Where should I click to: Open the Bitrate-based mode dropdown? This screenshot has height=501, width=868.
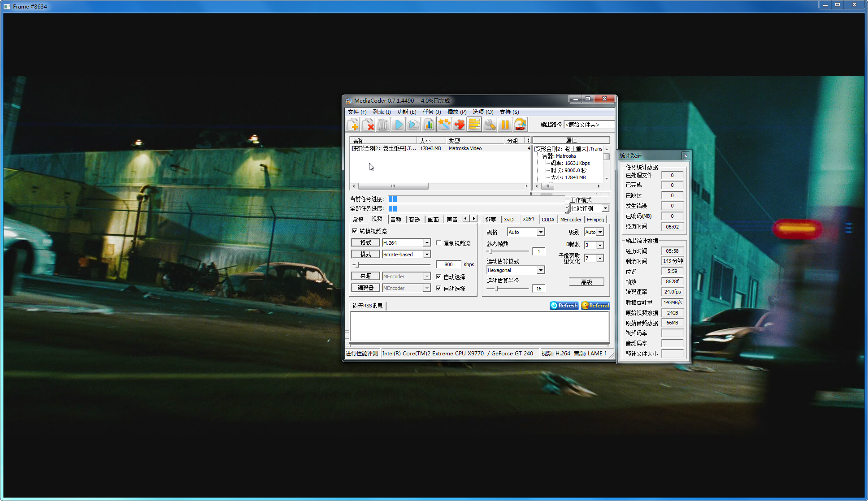(x=427, y=255)
